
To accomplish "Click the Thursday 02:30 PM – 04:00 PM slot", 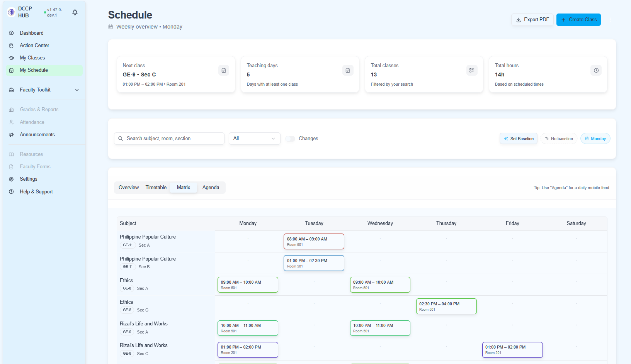I will [x=446, y=306].
